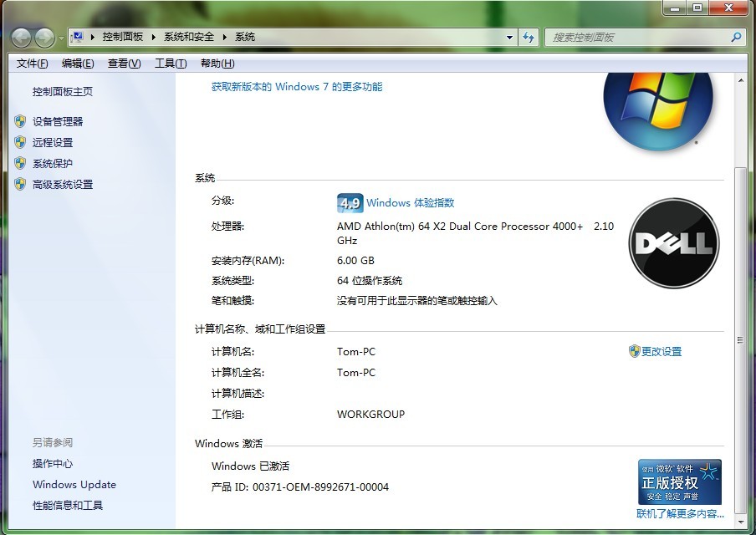This screenshot has height=535, width=756.
Task: Click the magnifier search icon
Action: [x=736, y=37]
